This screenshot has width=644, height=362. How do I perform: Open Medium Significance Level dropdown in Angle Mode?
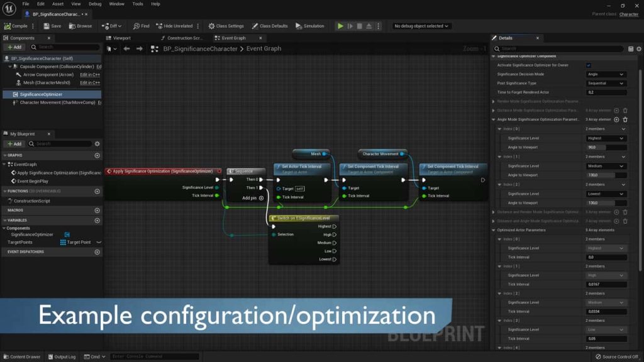pos(606,166)
